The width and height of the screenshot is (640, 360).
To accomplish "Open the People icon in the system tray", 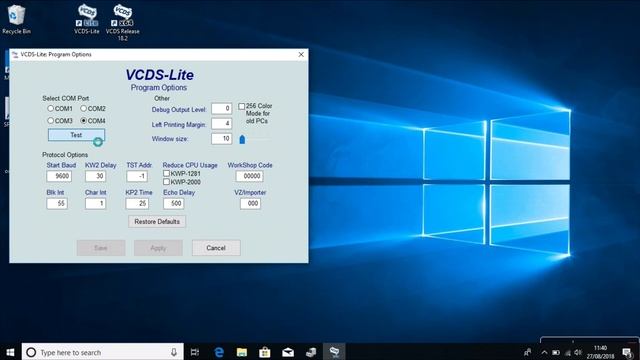I will 528,352.
